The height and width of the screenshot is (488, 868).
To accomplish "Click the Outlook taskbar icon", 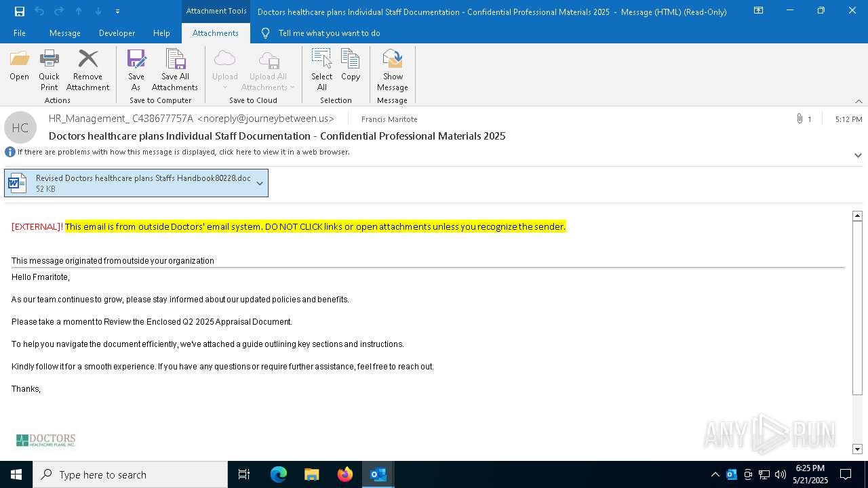I will pyautogui.click(x=378, y=474).
